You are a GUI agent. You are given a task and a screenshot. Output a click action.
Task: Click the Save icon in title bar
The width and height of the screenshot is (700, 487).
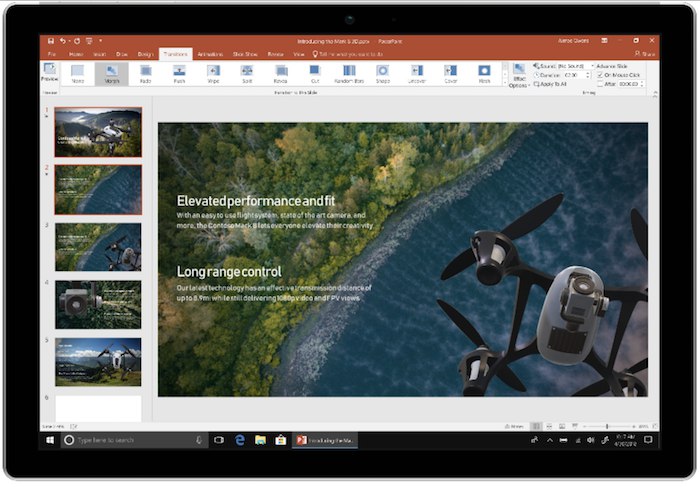click(51, 41)
